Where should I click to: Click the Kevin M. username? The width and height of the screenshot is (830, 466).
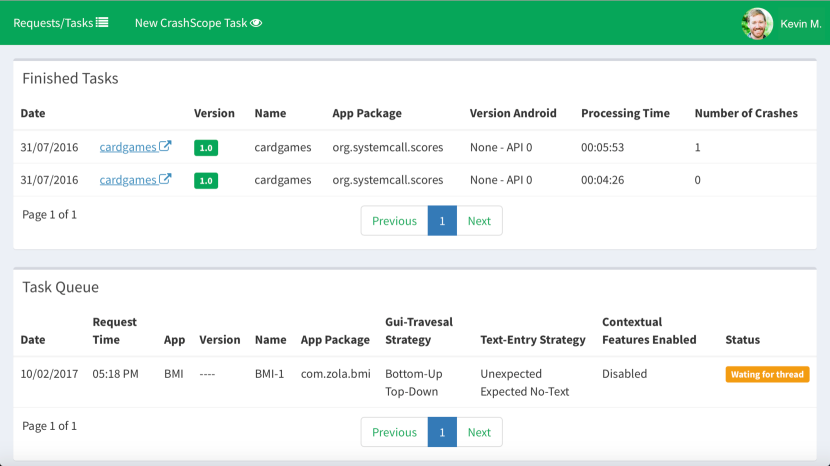(x=800, y=23)
